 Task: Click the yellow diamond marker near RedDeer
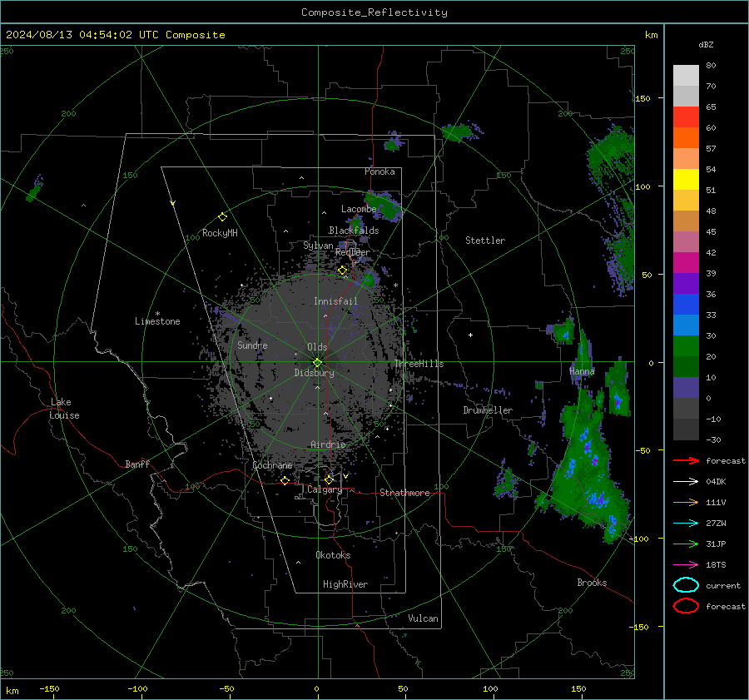tap(342, 271)
